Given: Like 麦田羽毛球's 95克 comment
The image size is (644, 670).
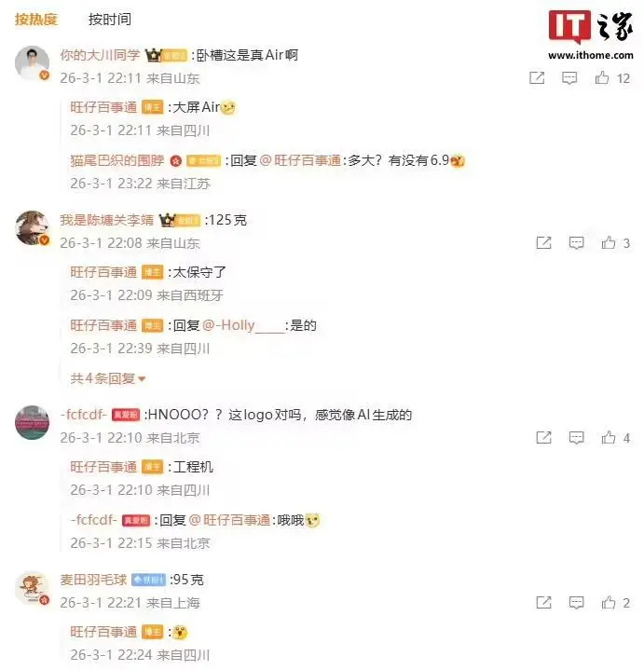Looking at the screenshot, I should pos(609,602).
